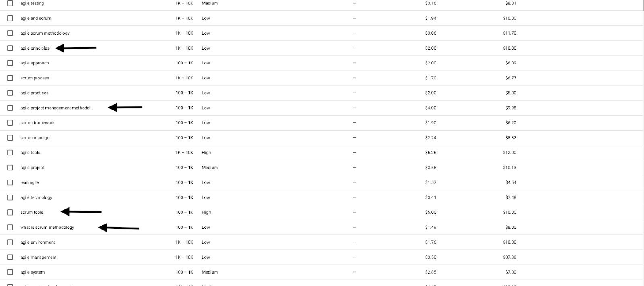
Task: Click the agile project management methodology keyword
Action: pos(56,108)
